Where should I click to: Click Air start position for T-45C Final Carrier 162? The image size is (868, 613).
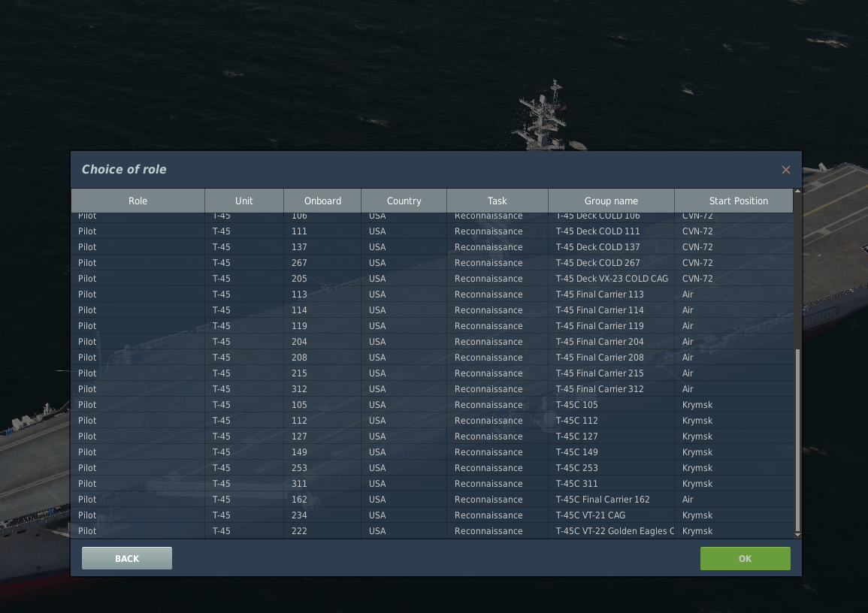tap(688, 499)
